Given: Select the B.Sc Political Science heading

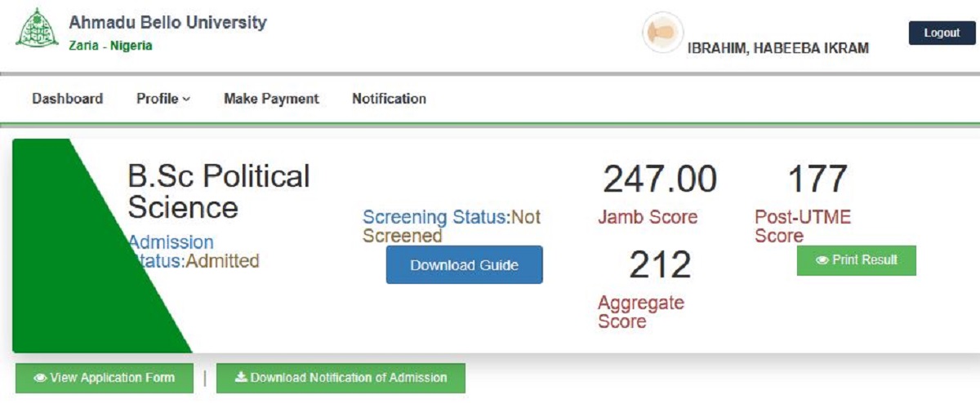Looking at the screenshot, I should point(218,192).
